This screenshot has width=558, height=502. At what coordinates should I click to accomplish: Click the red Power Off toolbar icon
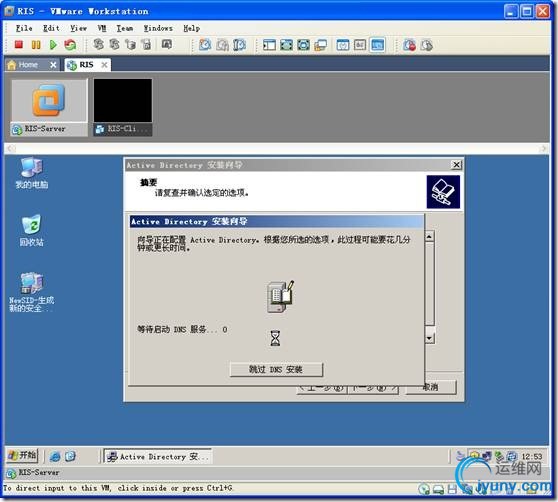19,44
